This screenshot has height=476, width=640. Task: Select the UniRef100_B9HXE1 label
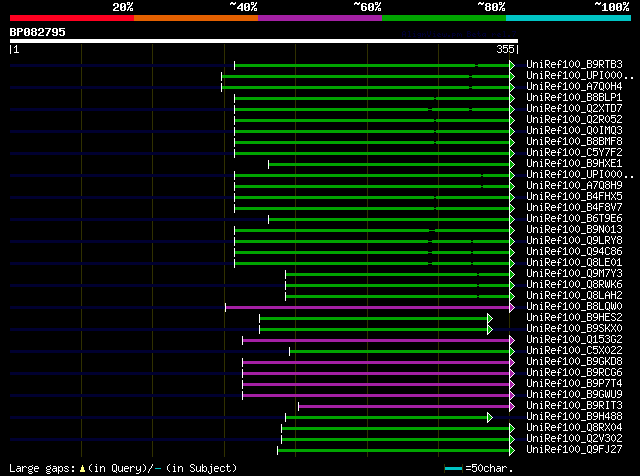point(574,164)
